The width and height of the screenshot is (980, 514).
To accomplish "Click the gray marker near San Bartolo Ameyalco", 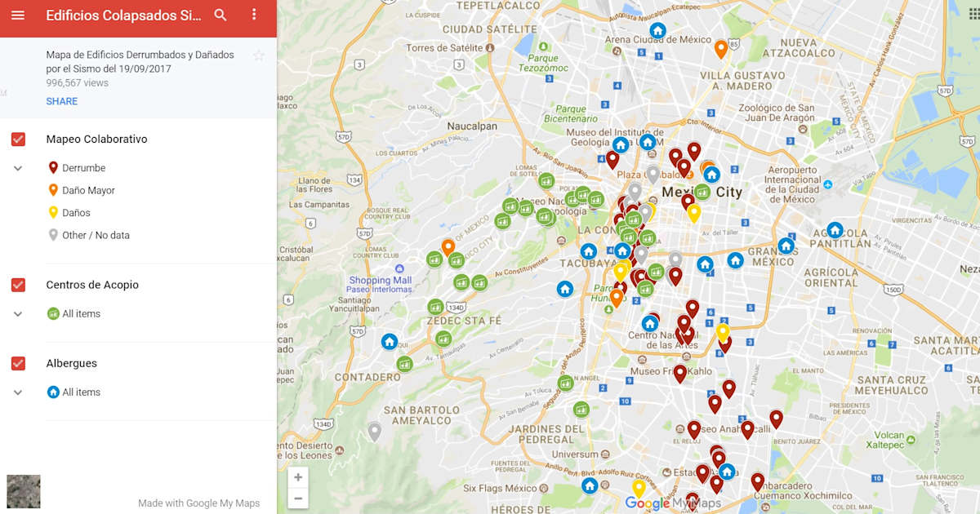I will [x=374, y=432].
